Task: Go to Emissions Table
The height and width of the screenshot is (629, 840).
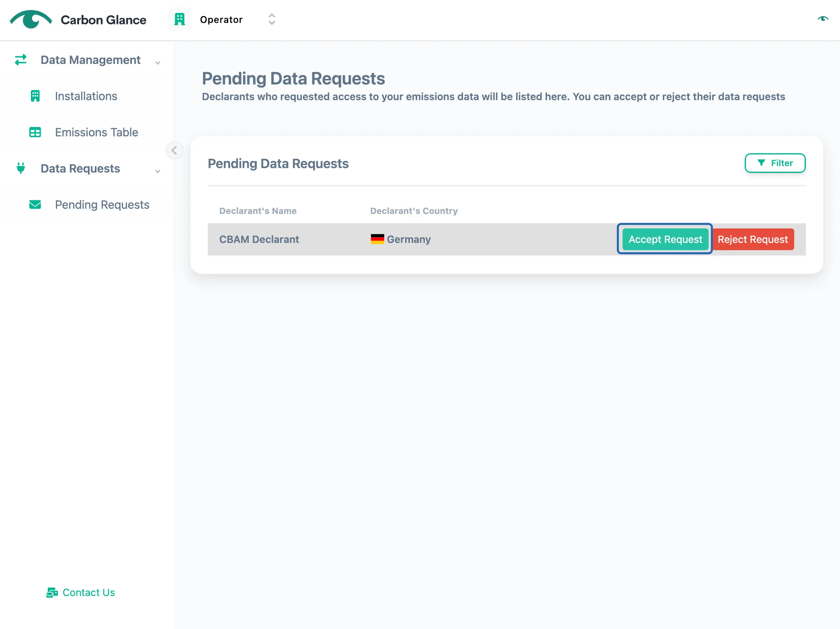Action: [96, 132]
